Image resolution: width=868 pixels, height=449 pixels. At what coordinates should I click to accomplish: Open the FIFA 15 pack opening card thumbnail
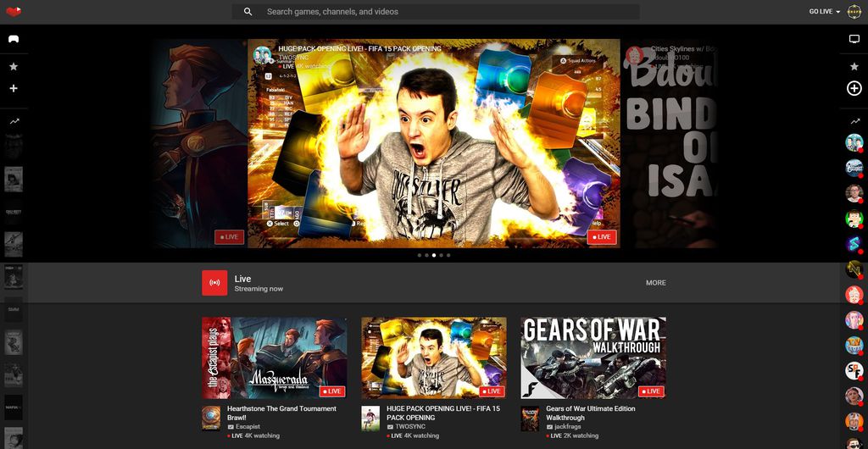[434, 358]
